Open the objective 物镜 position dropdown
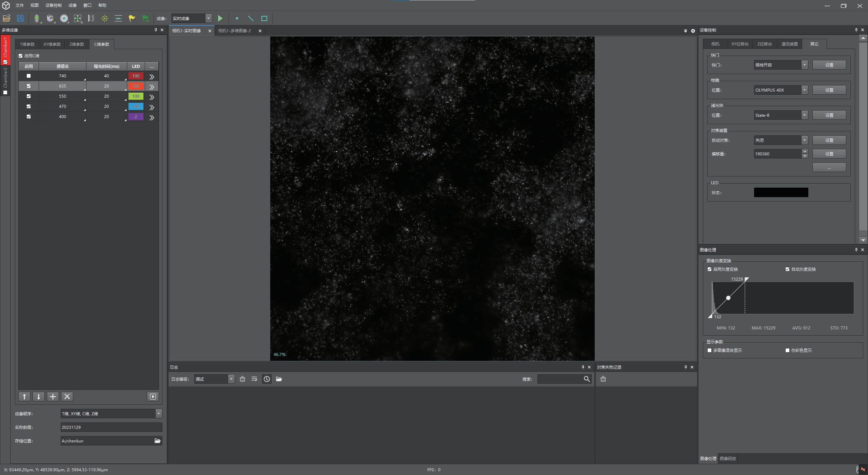This screenshot has width=868, height=475. (x=804, y=90)
